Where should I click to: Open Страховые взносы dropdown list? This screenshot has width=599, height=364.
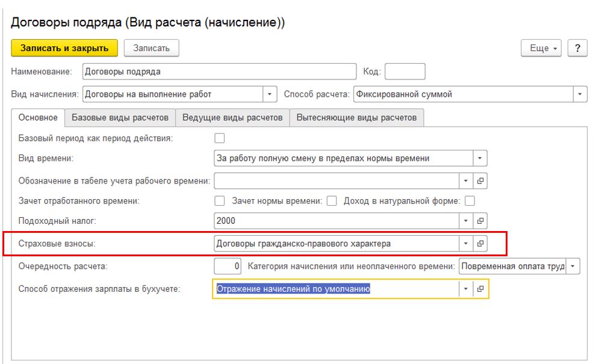(x=465, y=244)
